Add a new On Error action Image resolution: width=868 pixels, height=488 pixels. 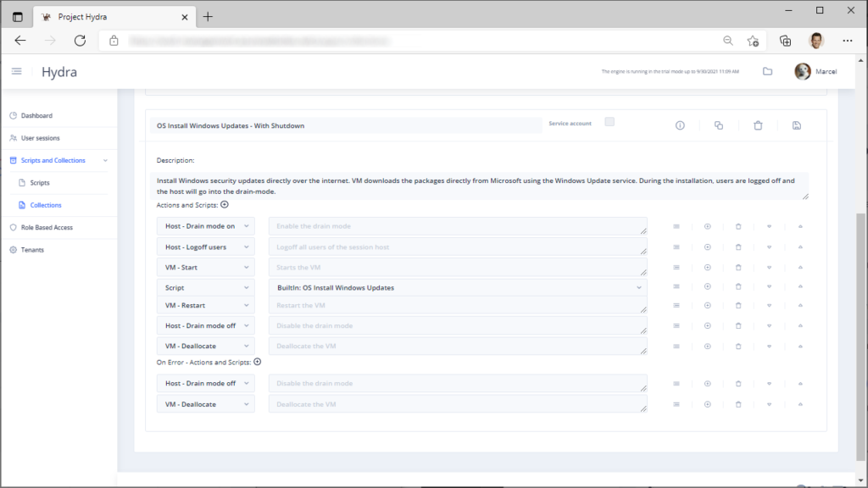coord(258,362)
